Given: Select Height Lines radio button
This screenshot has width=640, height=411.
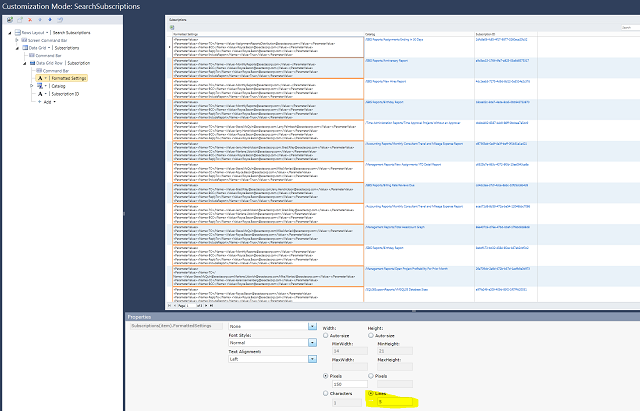Looking at the screenshot, I should [x=371, y=393].
